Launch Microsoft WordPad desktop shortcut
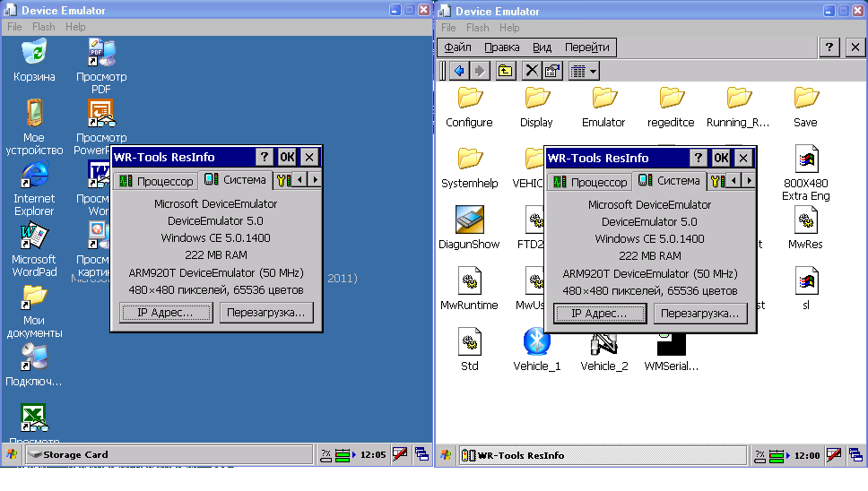This screenshot has width=868, height=491. pos(34,249)
